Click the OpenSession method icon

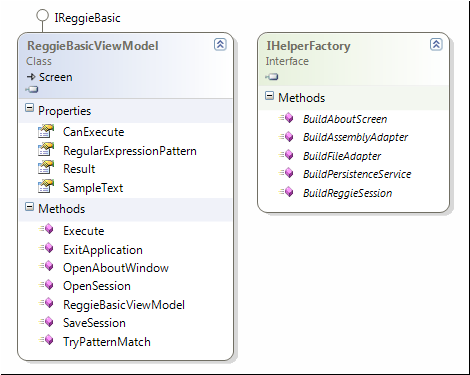tap(46, 285)
